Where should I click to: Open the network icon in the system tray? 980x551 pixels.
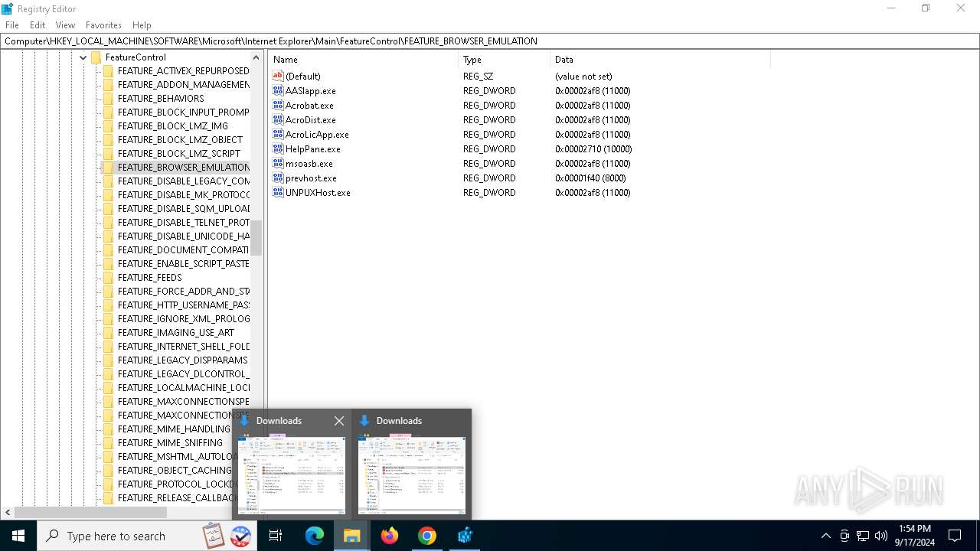863,536
